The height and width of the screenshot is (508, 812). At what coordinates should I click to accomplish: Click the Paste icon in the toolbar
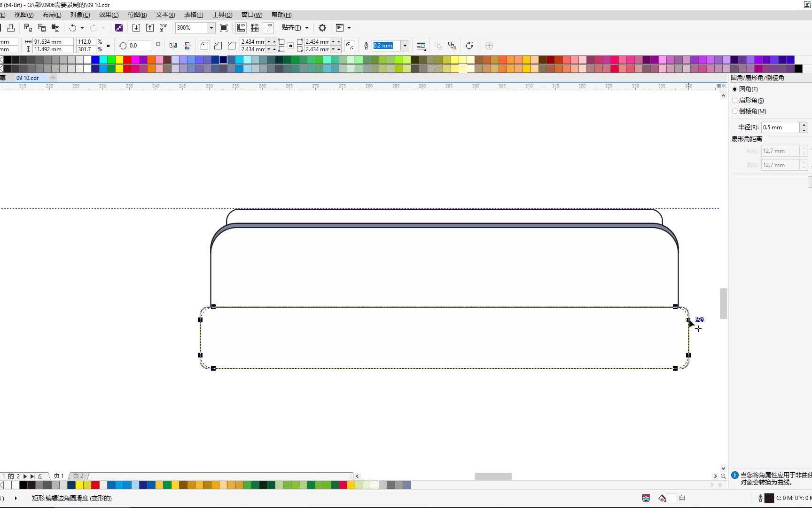(55, 28)
